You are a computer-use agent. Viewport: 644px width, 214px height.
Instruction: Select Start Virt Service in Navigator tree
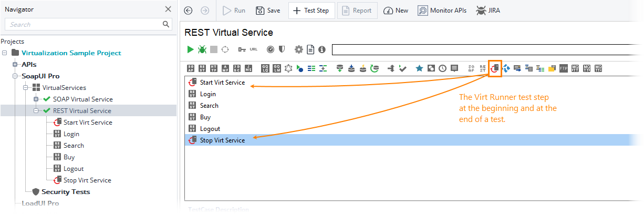[88, 123]
